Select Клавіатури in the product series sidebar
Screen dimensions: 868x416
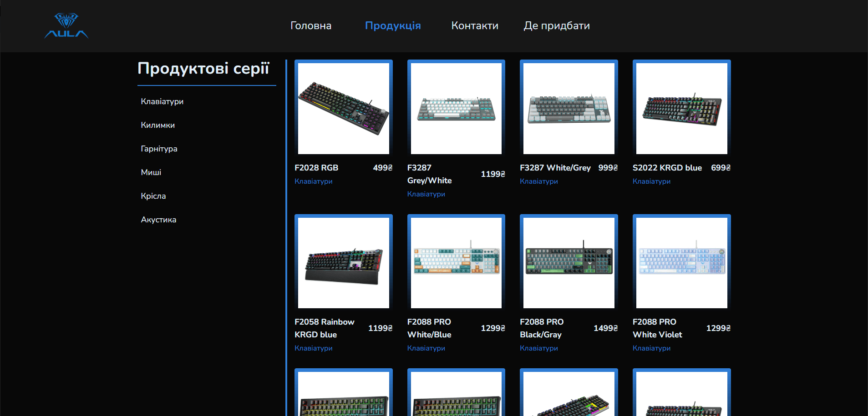pos(162,101)
